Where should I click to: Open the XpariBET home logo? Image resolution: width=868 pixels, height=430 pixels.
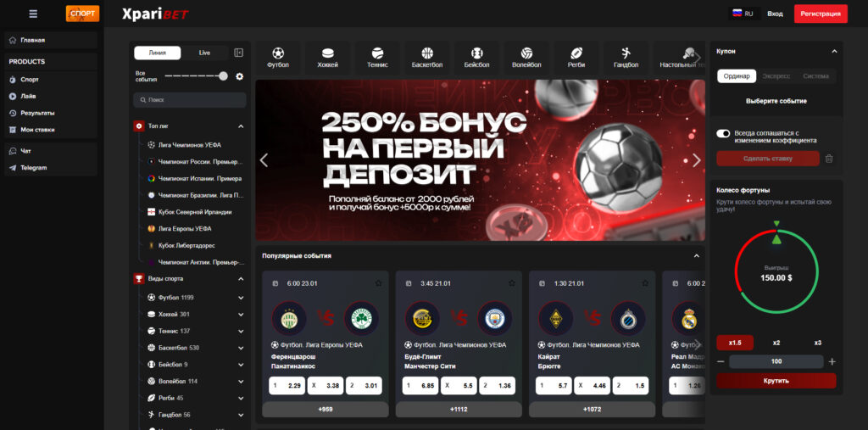click(x=156, y=14)
